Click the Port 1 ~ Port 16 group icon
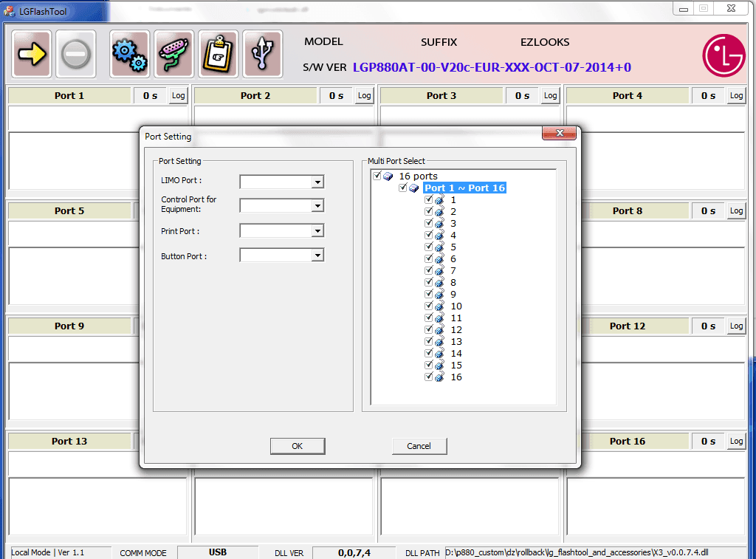 [413, 188]
